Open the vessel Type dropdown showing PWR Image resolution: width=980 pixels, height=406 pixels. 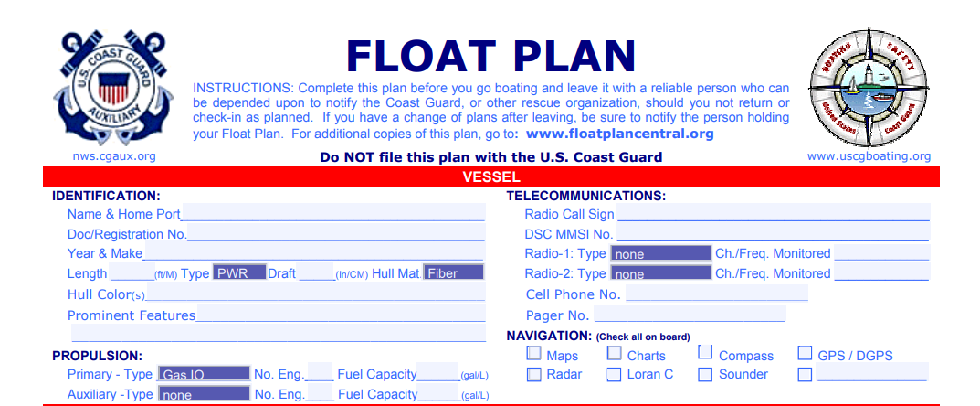pyautogui.click(x=239, y=272)
